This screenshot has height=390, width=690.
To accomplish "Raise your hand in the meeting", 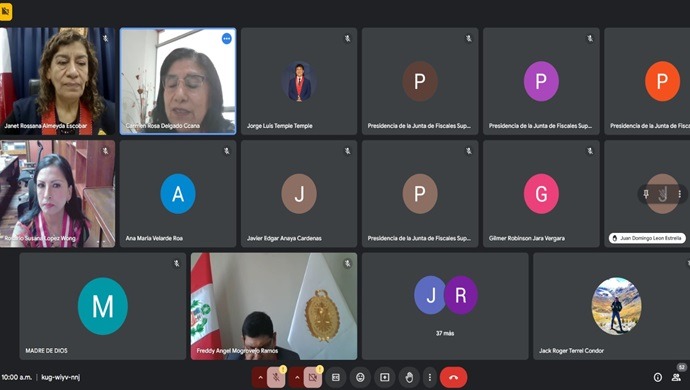I will click(409, 377).
